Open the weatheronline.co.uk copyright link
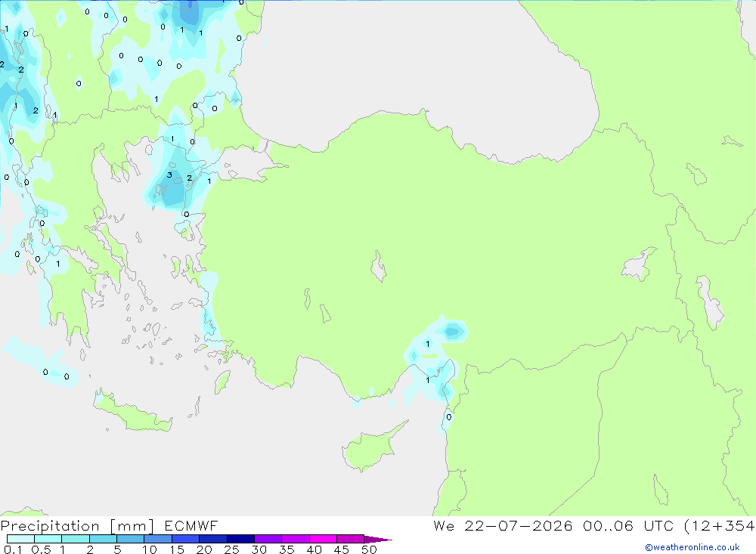This screenshot has height=554, width=756. [692, 547]
